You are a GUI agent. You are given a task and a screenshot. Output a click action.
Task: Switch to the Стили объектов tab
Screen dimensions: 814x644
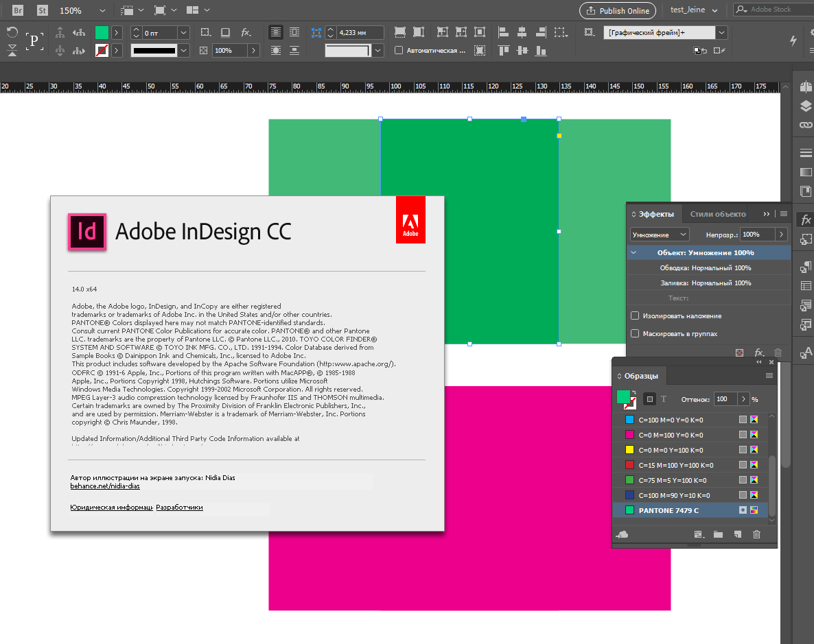pyautogui.click(x=718, y=214)
